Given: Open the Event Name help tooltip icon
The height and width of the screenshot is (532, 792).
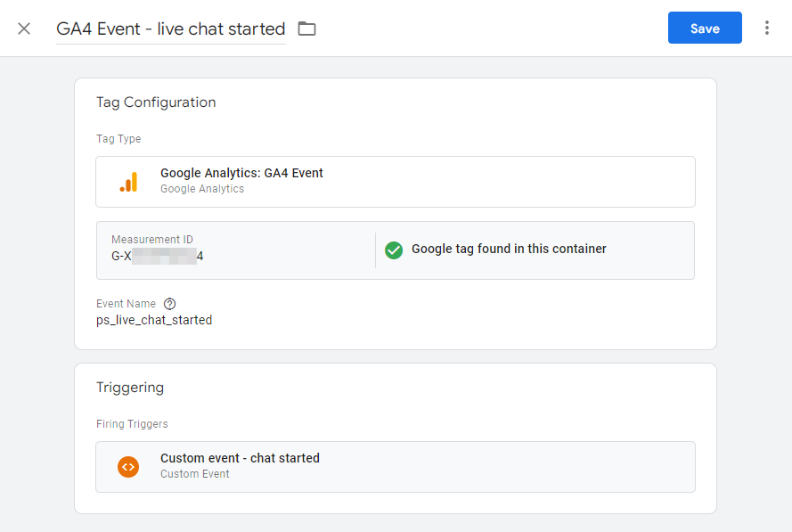Looking at the screenshot, I should (169, 303).
